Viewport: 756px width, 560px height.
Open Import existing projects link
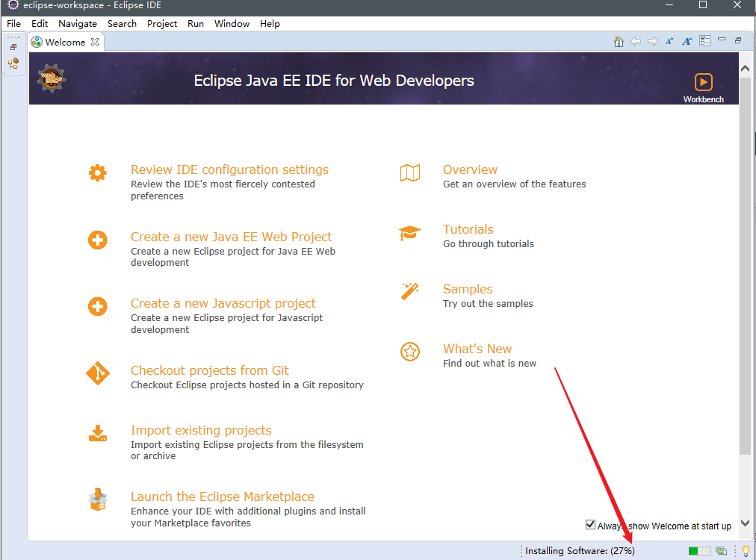coord(201,430)
